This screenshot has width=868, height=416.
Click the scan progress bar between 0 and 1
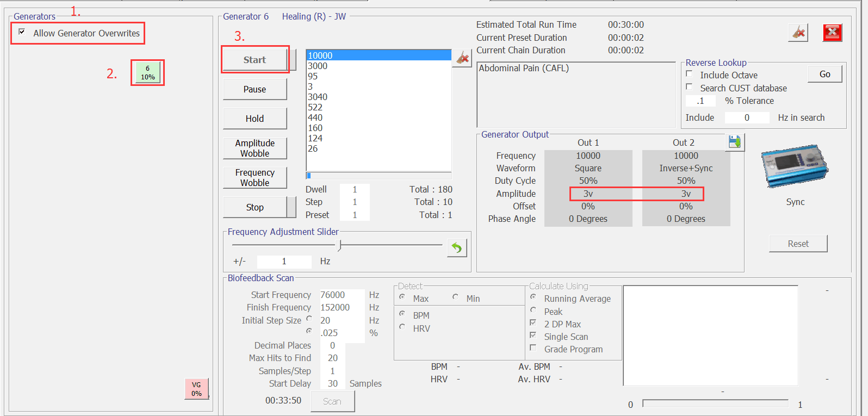coord(715,403)
